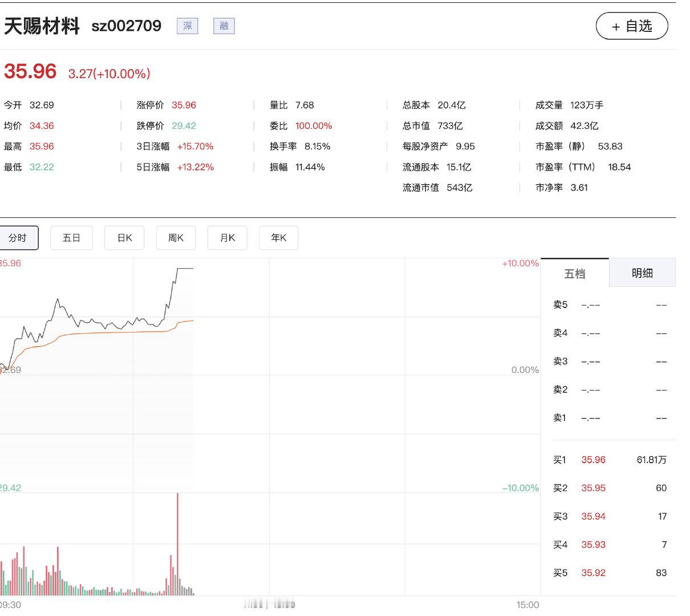This screenshot has width=690, height=616.
Task: Click the 振幅 value 11.44%
Action: click(310, 167)
